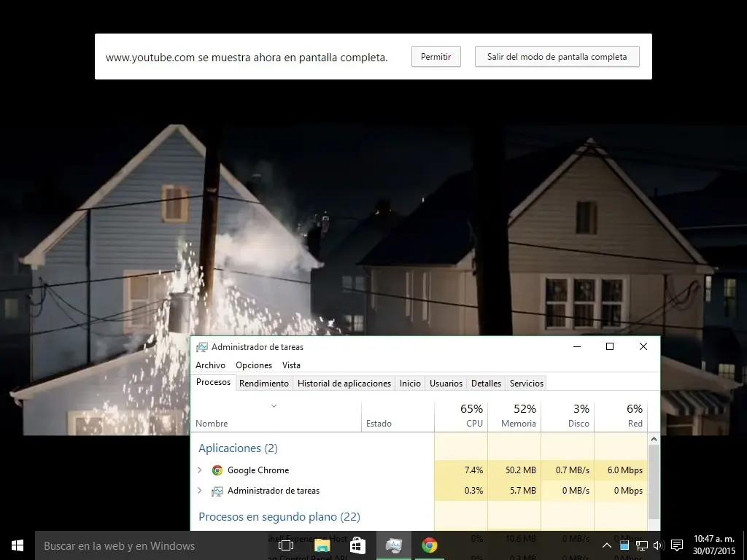The image size is (747, 560).
Task: Switch to Historial de aplicaciones tab
Action: (x=344, y=384)
